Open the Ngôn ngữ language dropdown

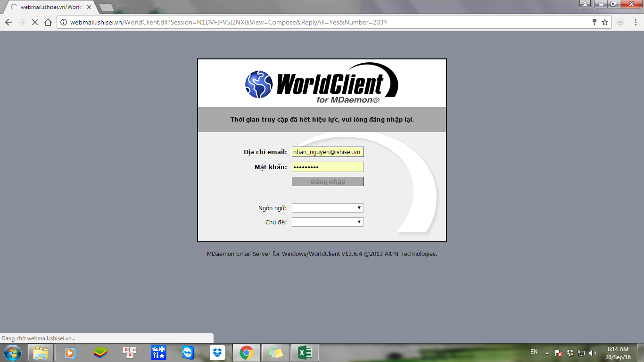328,208
